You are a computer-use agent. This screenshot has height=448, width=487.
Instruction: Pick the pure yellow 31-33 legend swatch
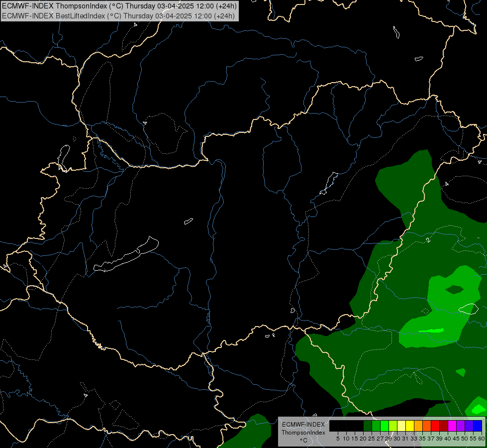click(410, 426)
